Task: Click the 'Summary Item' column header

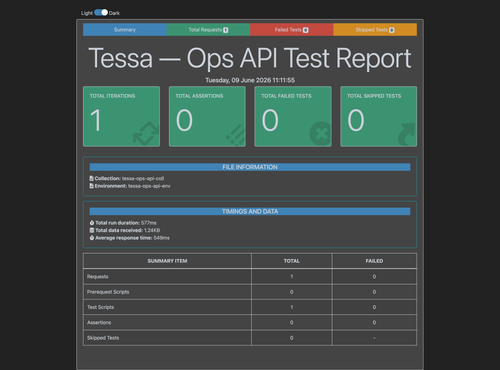Action: click(x=167, y=261)
